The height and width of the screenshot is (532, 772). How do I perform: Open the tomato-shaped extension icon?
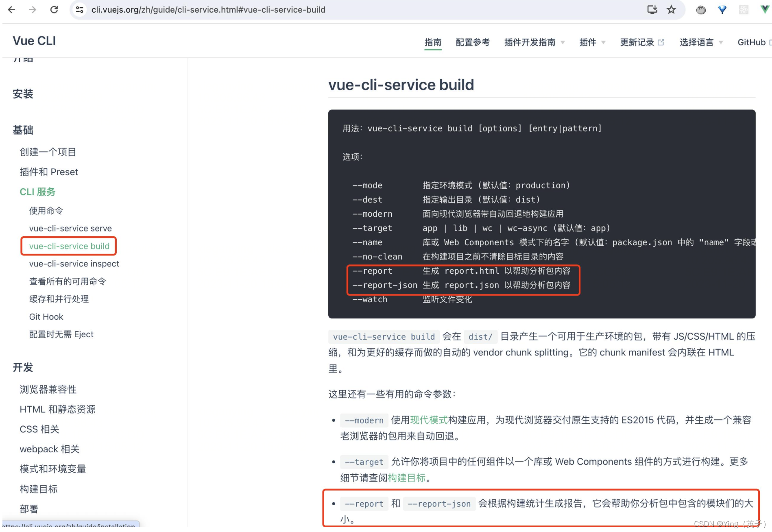click(701, 9)
